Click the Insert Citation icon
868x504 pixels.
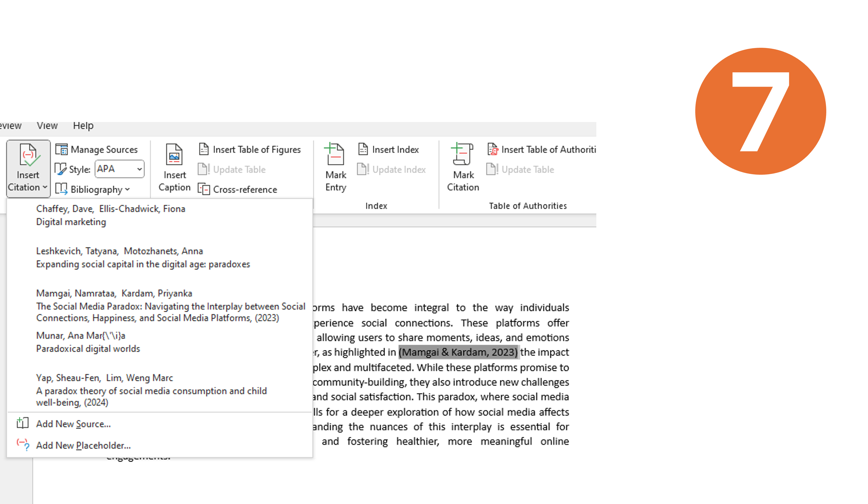[x=28, y=156]
